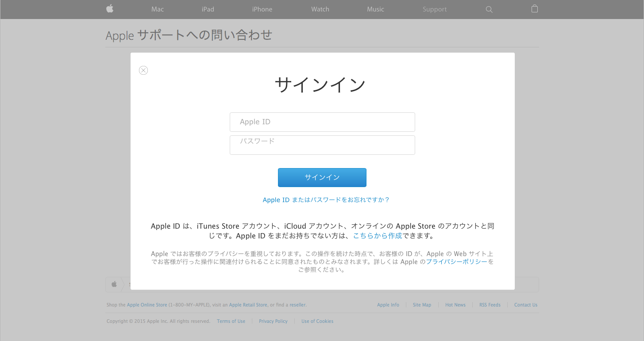
Task: Click the Apple logo in top navigation
Action: click(110, 9)
